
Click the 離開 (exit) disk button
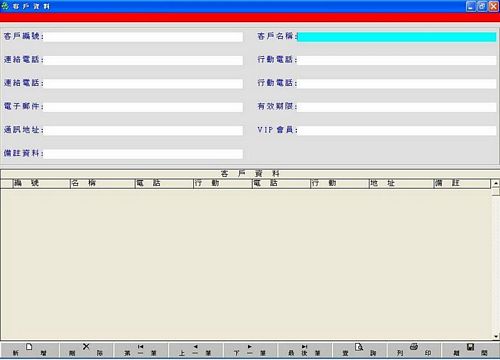pyautogui.click(x=470, y=350)
